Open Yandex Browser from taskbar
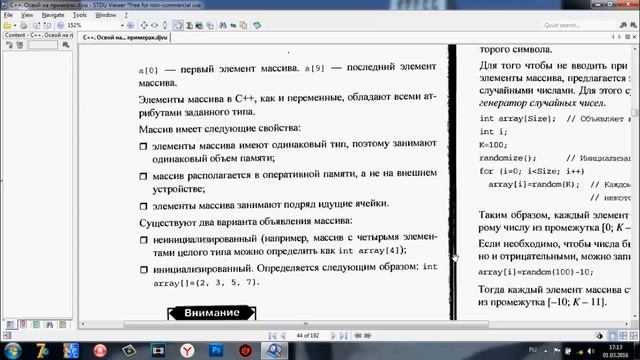Viewport: 640px width, 360px height. click(x=187, y=351)
